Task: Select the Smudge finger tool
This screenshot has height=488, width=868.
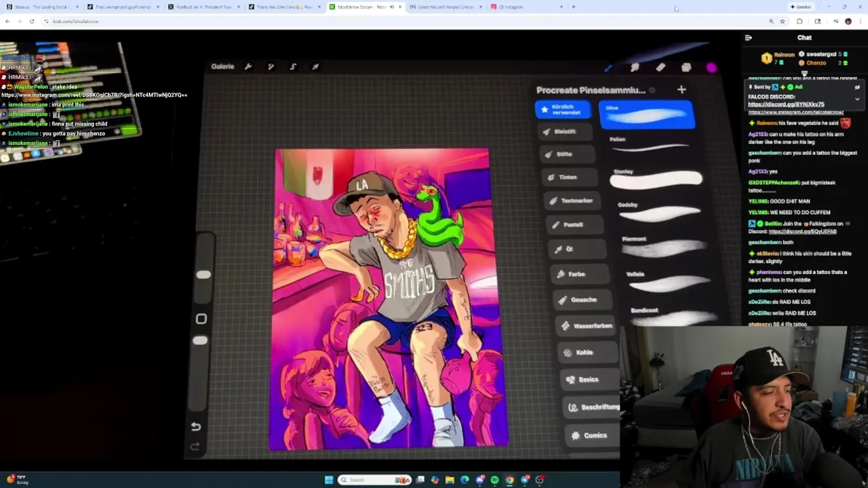Action: [x=635, y=67]
